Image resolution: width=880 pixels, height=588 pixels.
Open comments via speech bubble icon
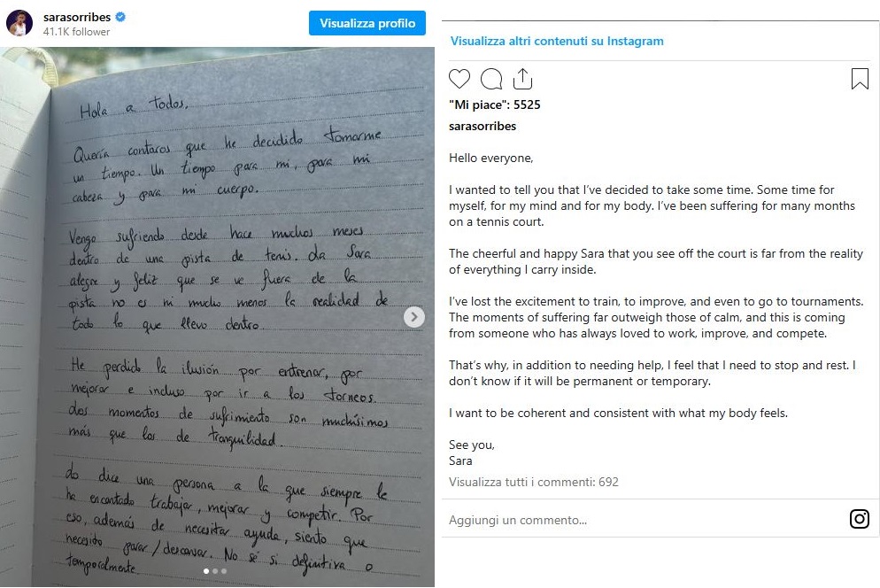(491, 80)
